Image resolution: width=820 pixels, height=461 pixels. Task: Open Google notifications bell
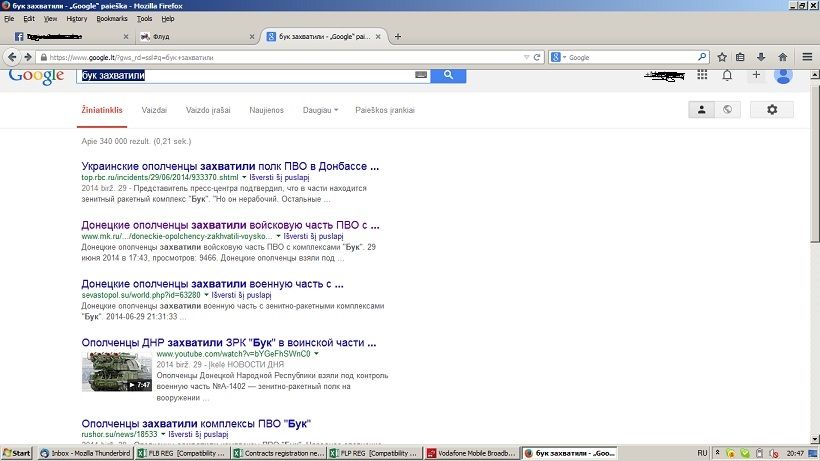[727, 75]
